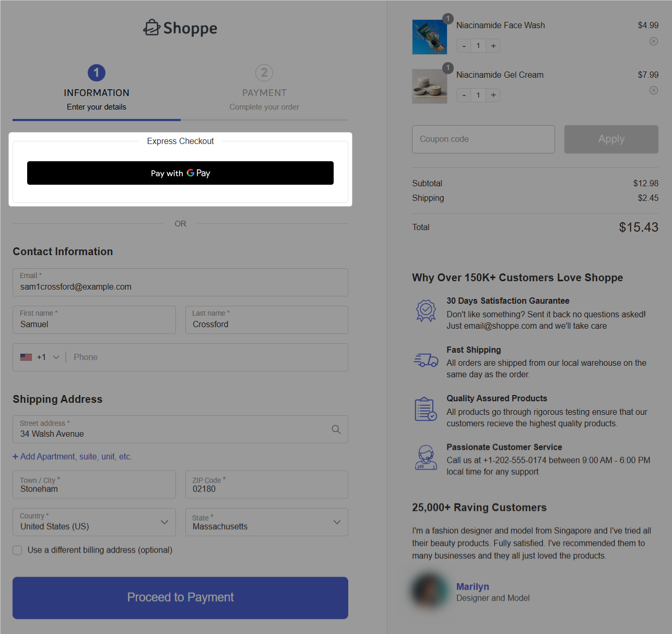
Task: Enable use a different billing address
Action: (x=18, y=550)
